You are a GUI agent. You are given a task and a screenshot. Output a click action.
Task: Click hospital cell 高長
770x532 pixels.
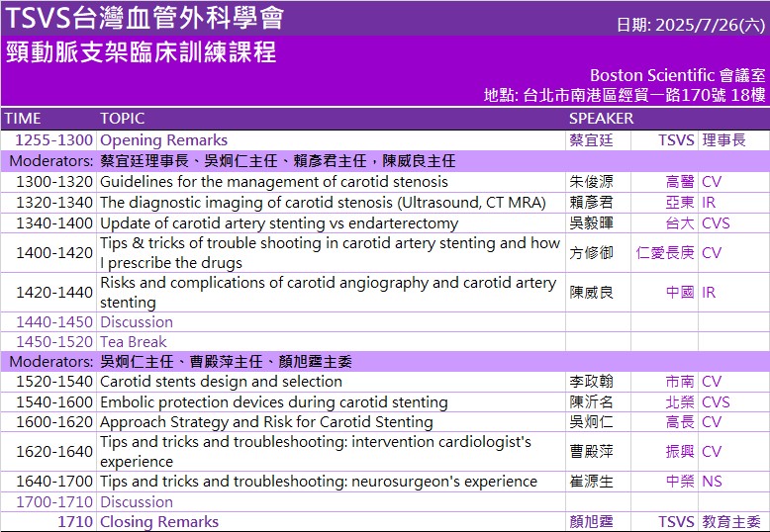tap(680, 422)
